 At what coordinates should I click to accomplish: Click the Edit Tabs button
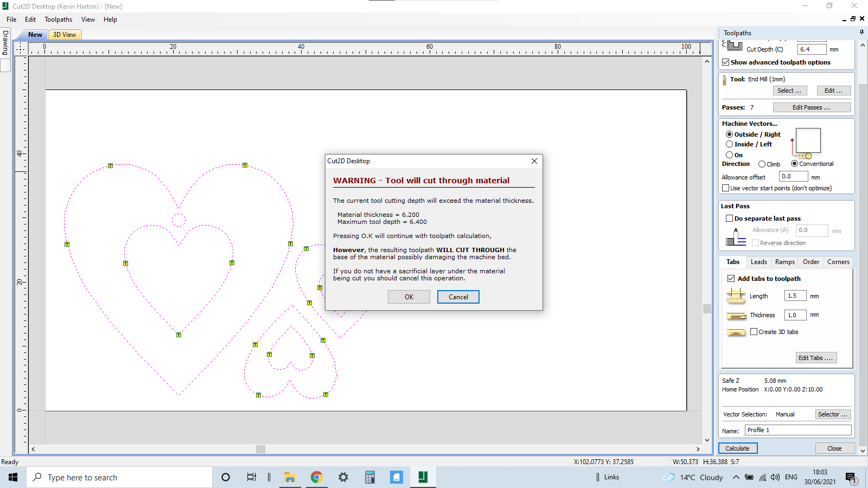(816, 358)
